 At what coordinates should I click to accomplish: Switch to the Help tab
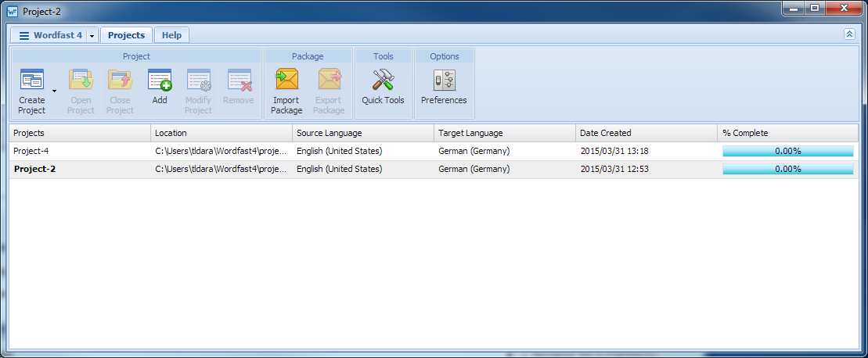[x=171, y=35]
